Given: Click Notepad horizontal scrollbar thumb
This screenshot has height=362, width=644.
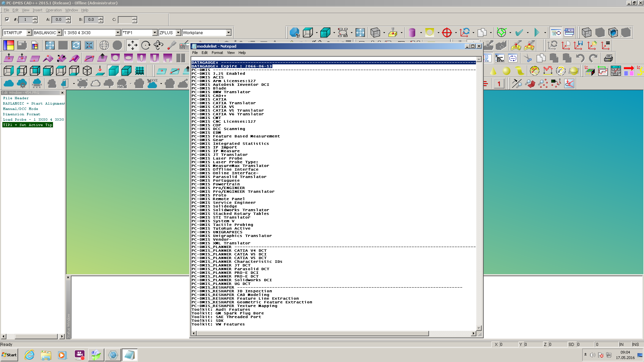Looking at the screenshot, I should tap(313, 334).
